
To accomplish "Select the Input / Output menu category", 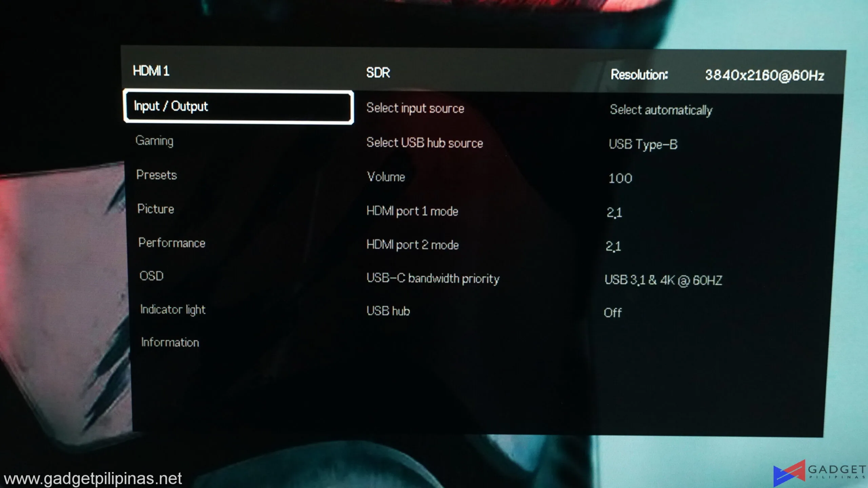I will tap(238, 107).
